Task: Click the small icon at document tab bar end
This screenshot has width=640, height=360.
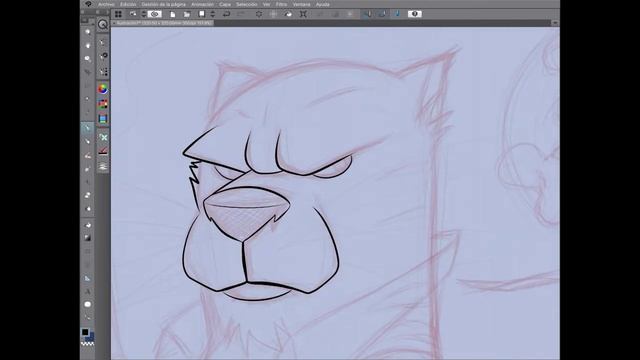Action: pyautogui.click(x=555, y=23)
